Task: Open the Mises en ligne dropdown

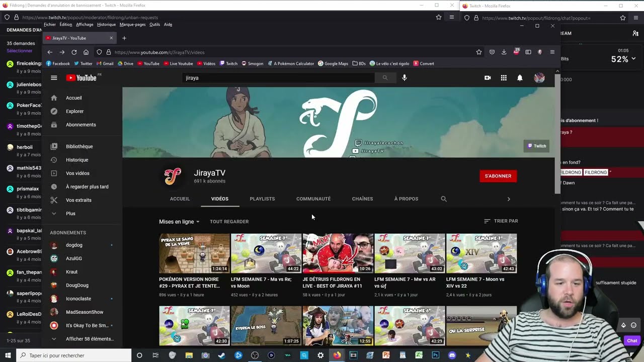Action: 179,222
